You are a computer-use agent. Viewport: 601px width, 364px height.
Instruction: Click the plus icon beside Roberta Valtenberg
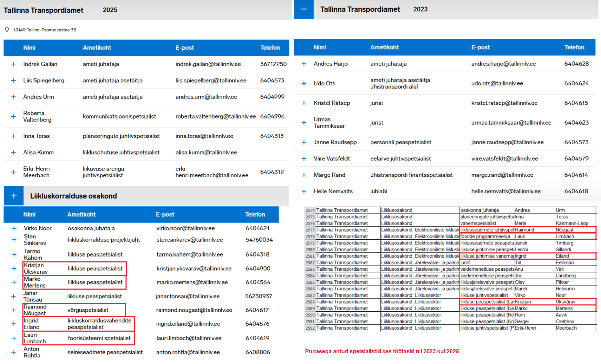click(x=13, y=116)
